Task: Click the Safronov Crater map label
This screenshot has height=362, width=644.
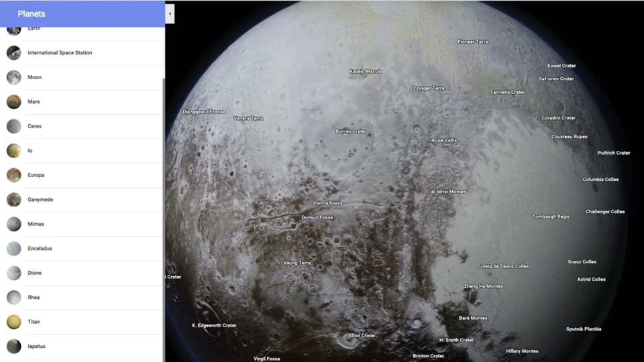Action: click(556, 79)
